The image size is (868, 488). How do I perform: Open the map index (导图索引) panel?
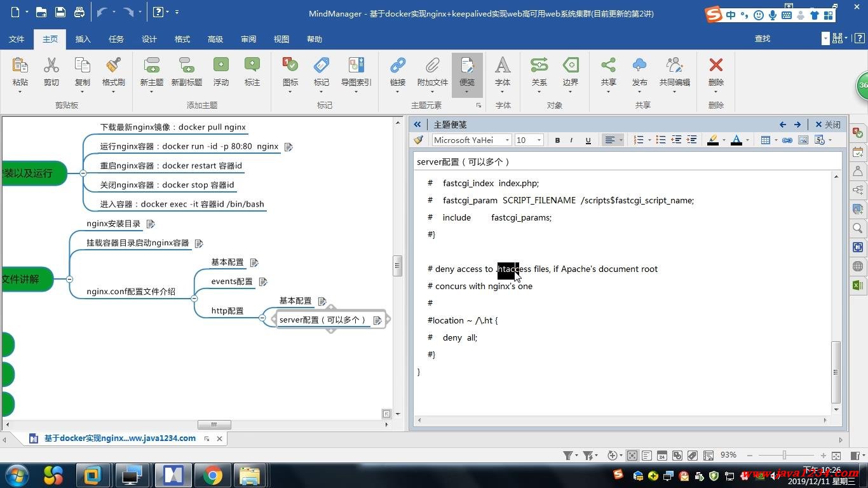(x=356, y=65)
